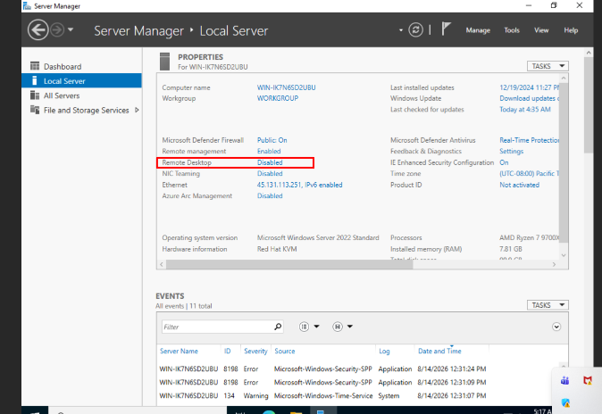Click Download updates link
The width and height of the screenshot is (602, 414).
click(529, 98)
